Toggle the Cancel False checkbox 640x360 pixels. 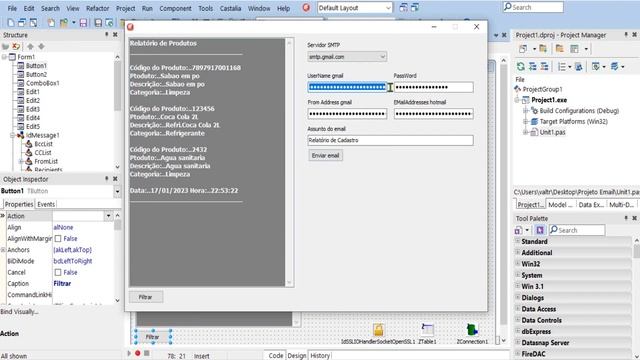(x=58, y=272)
